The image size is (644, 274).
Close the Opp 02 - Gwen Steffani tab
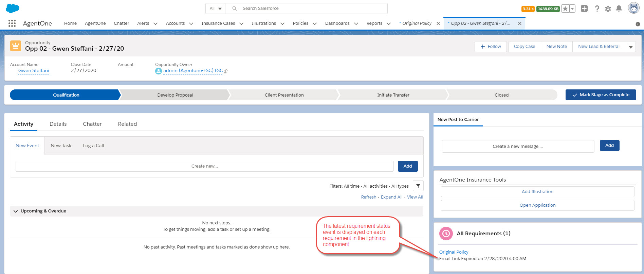tap(520, 23)
